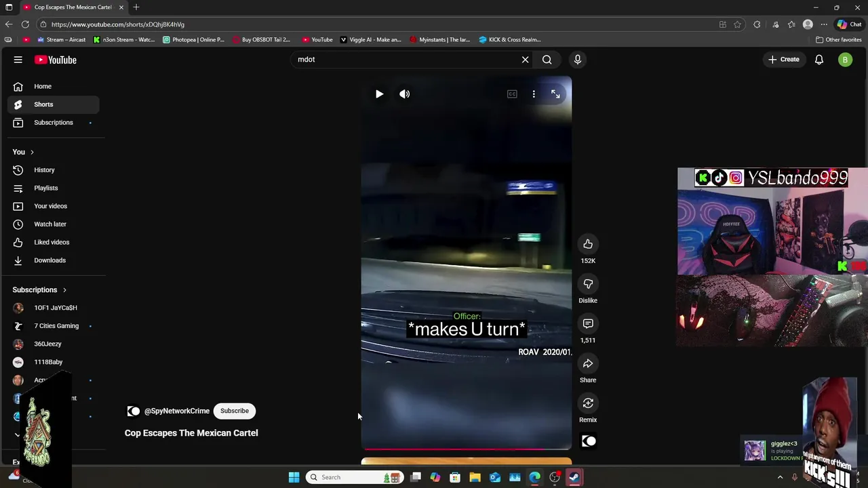Image resolution: width=868 pixels, height=488 pixels.
Task: Open File Explorer from the taskbar
Action: (x=475, y=477)
